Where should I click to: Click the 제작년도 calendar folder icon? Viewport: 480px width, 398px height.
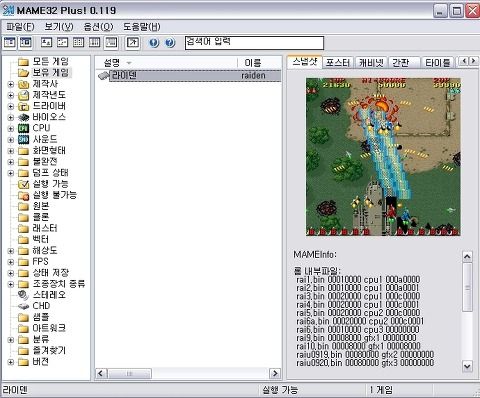pos(23,95)
